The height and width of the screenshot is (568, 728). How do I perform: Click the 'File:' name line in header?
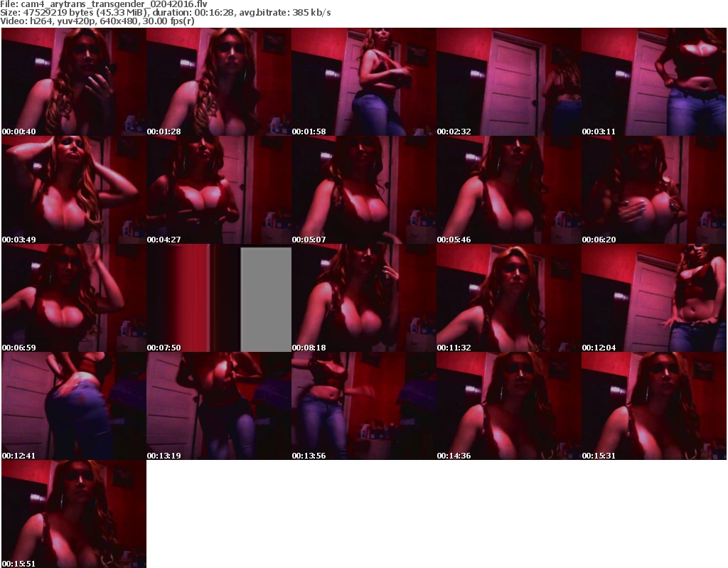tap(104, 4)
